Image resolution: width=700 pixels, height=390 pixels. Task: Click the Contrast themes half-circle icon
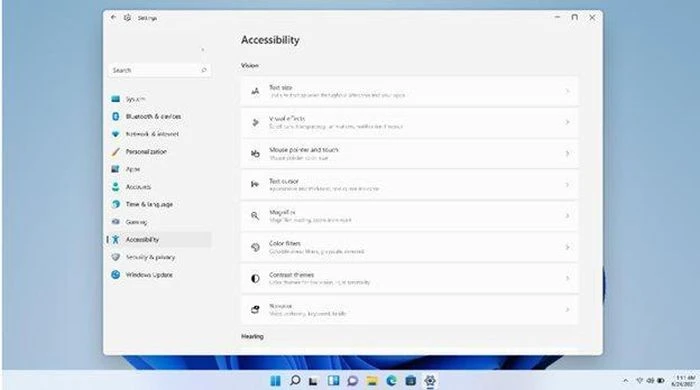pyautogui.click(x=255, y=278)
